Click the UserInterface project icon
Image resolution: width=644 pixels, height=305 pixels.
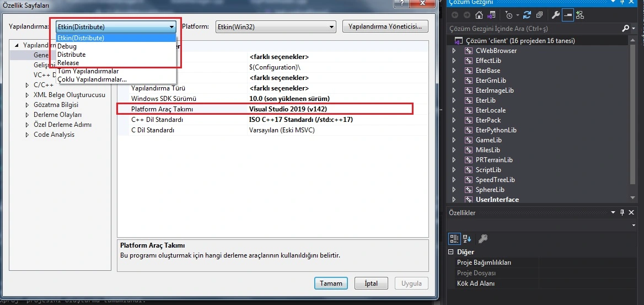pos(468,199)
